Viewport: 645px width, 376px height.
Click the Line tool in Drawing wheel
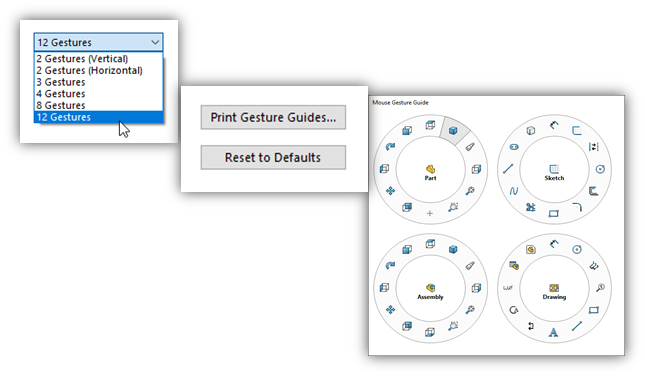click(577, 326)
